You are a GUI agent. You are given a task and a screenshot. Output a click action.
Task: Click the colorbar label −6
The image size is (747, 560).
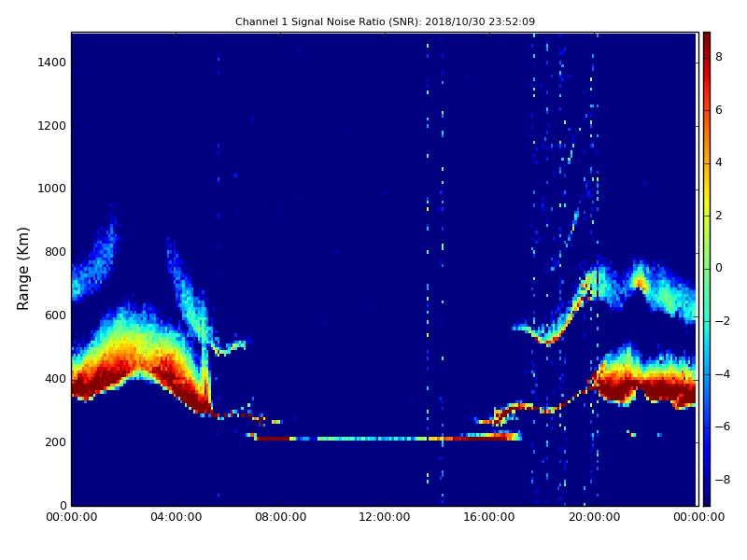(722, 427)
